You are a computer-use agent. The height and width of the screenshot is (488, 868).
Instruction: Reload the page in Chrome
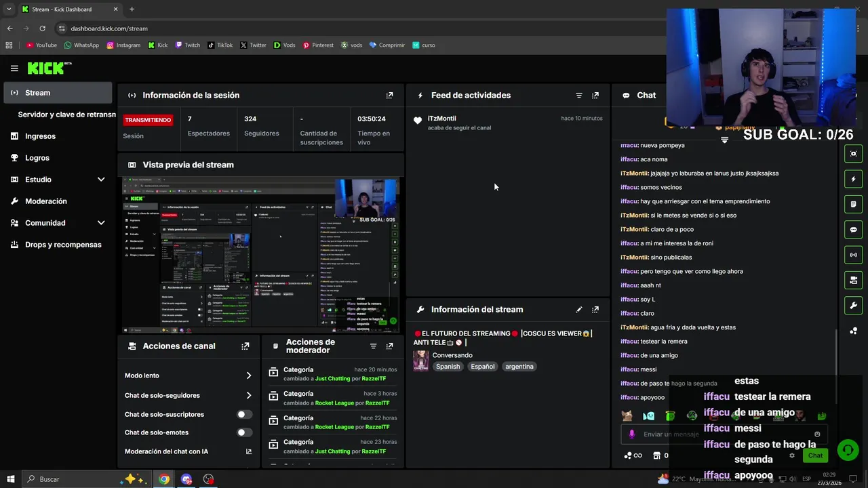coord(42,28)
